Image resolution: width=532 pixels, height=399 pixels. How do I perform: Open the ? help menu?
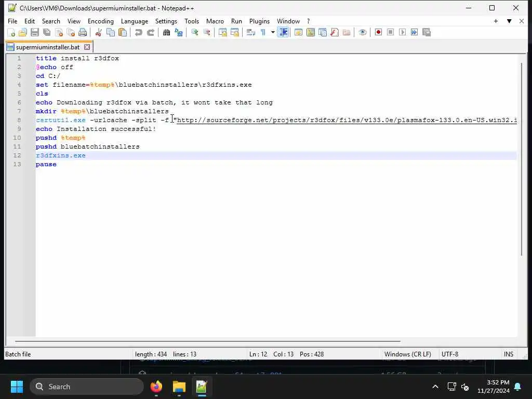308,21
